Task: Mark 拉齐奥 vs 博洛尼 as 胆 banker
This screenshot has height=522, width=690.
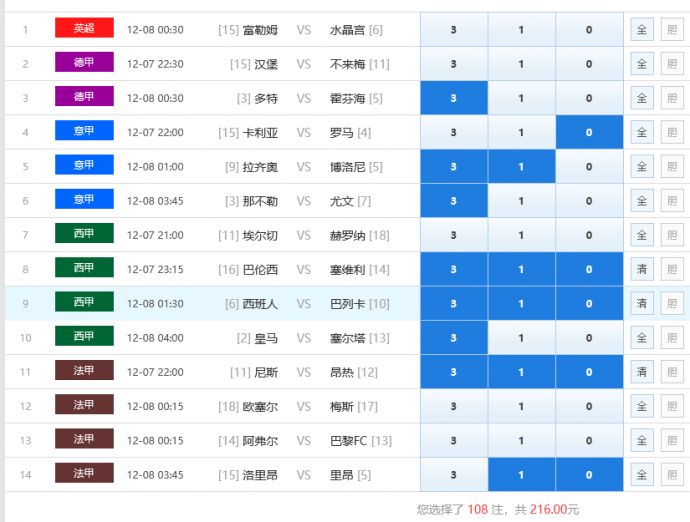Action: click(x=671, y=167)
